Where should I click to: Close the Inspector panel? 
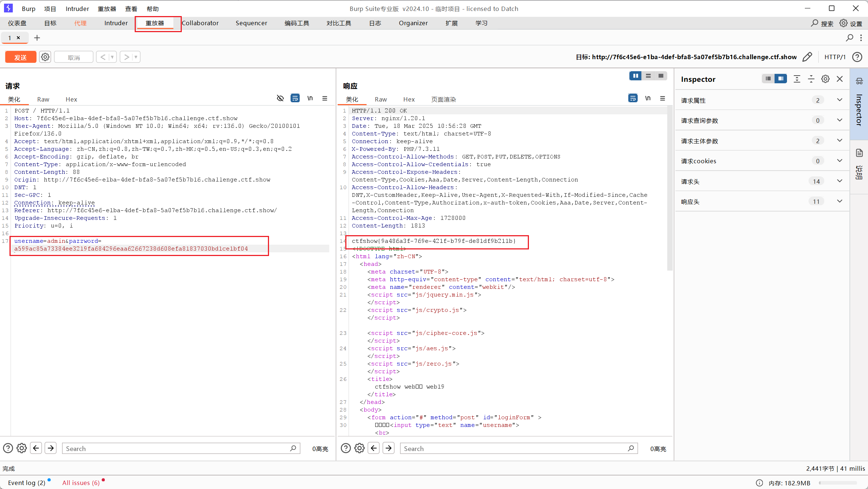pos(840,79)
